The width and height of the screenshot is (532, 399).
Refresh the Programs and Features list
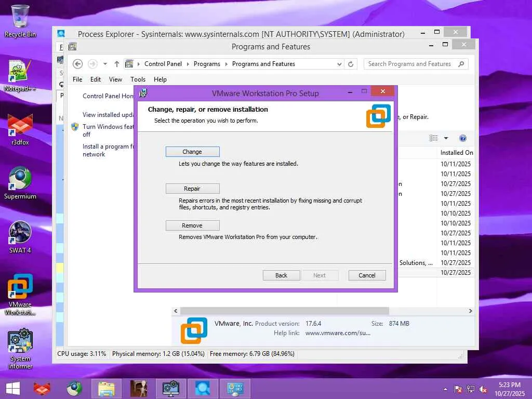coord(351,64)
